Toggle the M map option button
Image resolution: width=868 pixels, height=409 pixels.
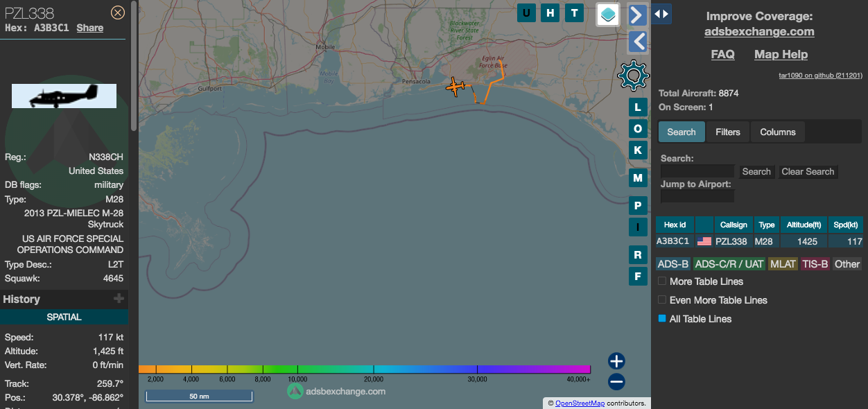638,178
